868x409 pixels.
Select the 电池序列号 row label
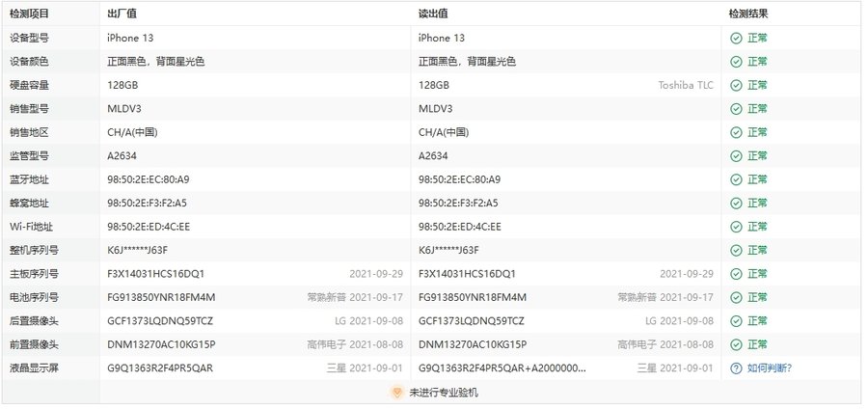click(x=34, y=298)
